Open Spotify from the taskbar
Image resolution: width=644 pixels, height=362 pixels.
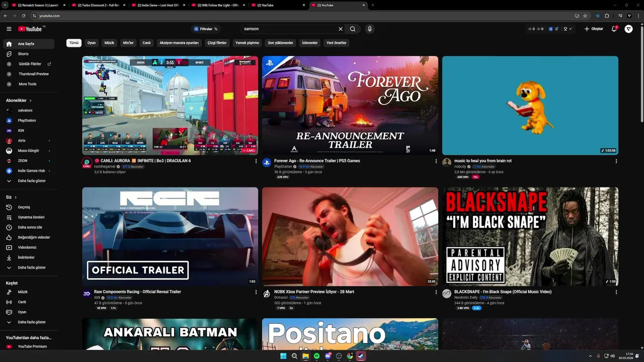[x=316, y=356]
